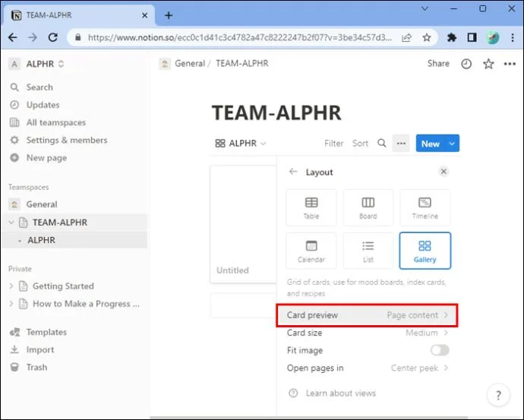The width and height of the screenshot is (524, 420).
Task: Click the browser back arrow
Action: (13, 37)
